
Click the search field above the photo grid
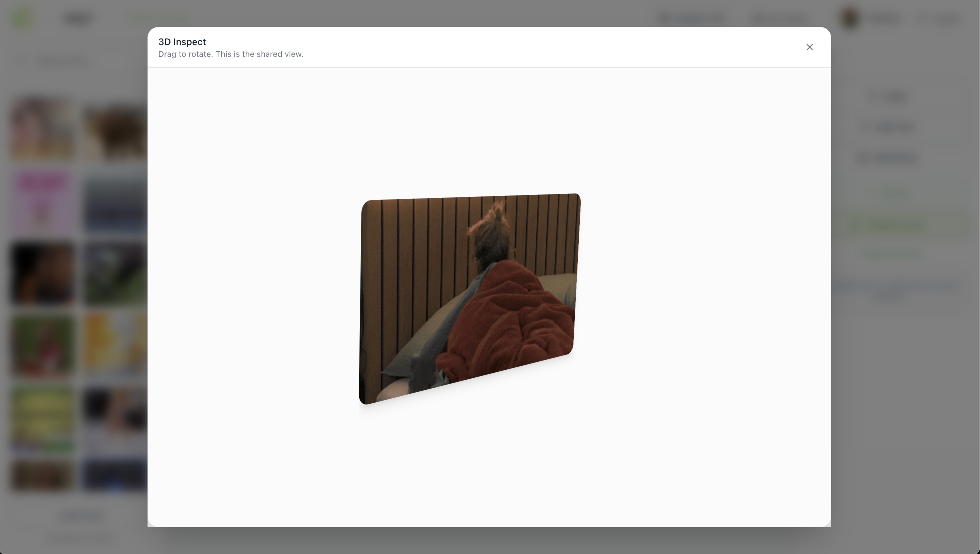coord(61,60)
